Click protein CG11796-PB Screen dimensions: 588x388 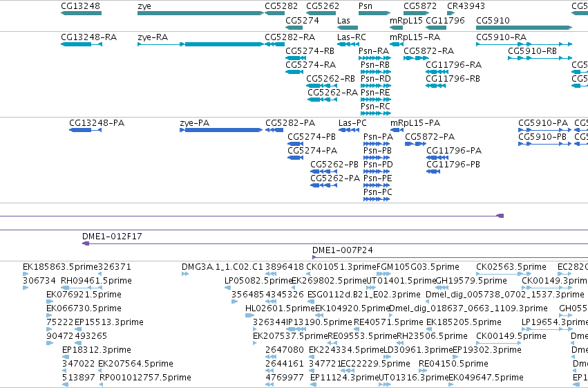453,164
